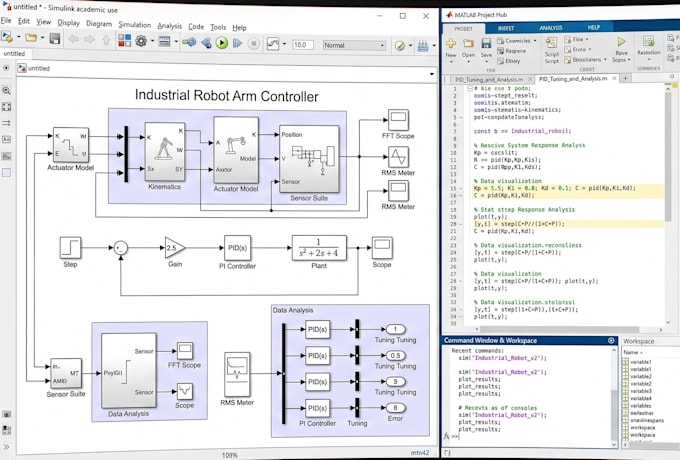Toggle breakpoint dash on editor line 5
The height and width of the screenshot is (460, 680).
click(x=461, y=117)
